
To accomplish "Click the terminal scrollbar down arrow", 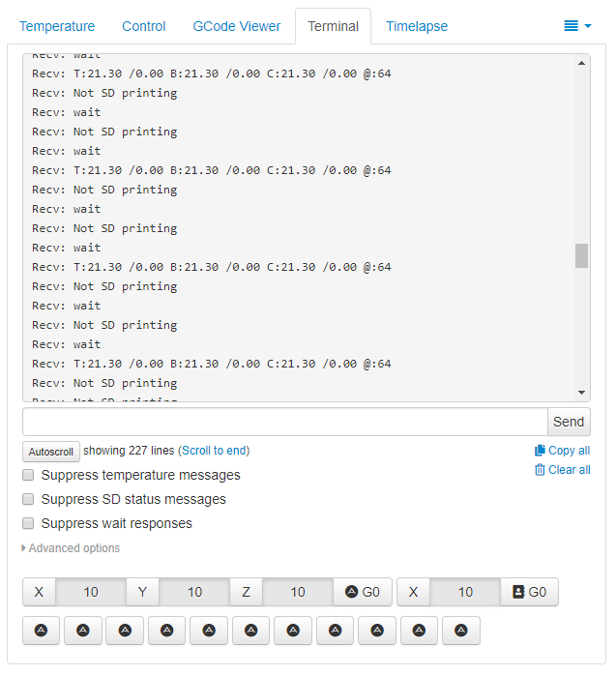I will (581, 393).
